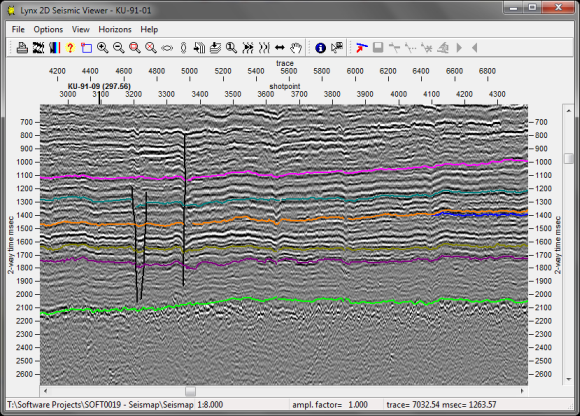Click the vertical scrollbar down arrow
Viewport: 580px width, 416px height.
569,379
